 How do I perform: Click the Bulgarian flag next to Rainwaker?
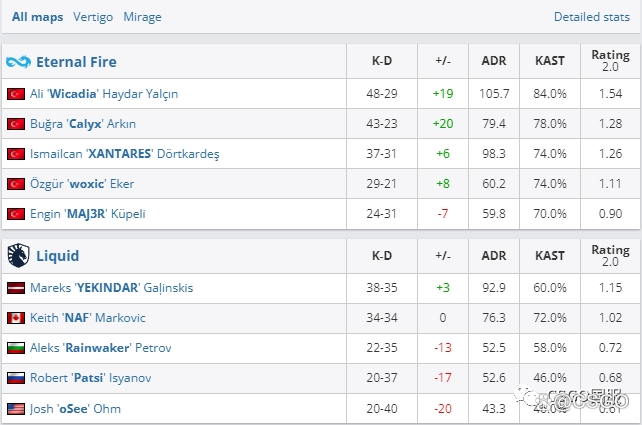(16, 348)
